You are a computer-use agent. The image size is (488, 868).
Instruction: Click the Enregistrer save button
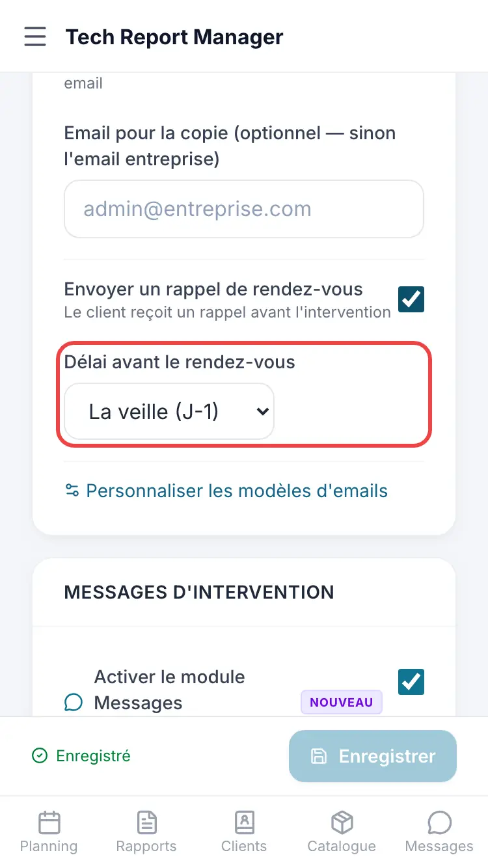point(373,756)
